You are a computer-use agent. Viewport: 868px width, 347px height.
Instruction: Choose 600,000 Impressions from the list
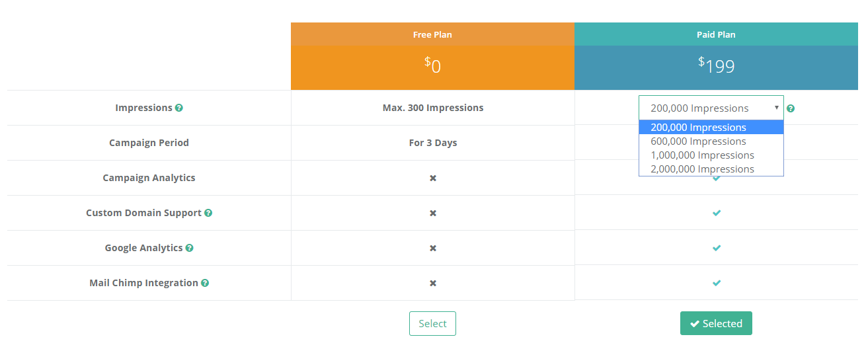pos(711,141)
